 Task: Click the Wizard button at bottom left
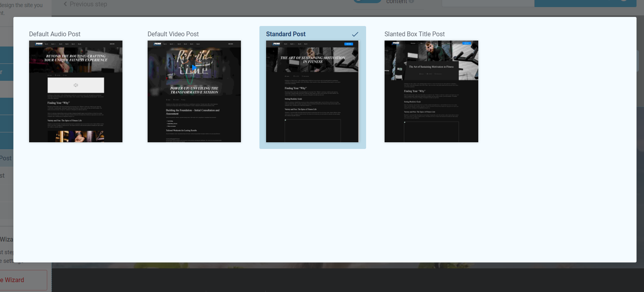click(x=23, y=280)
